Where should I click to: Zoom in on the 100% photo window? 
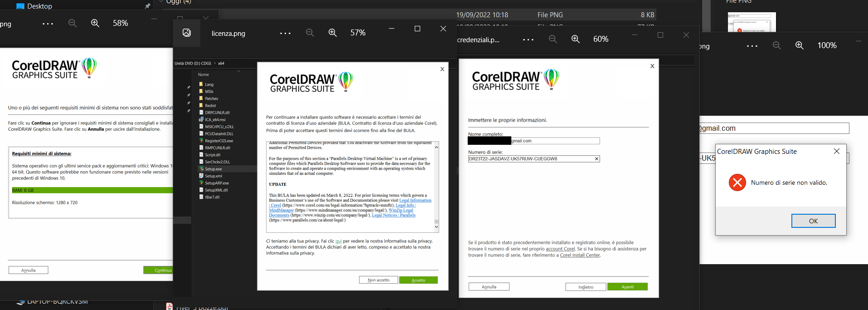tap(800, 45)
